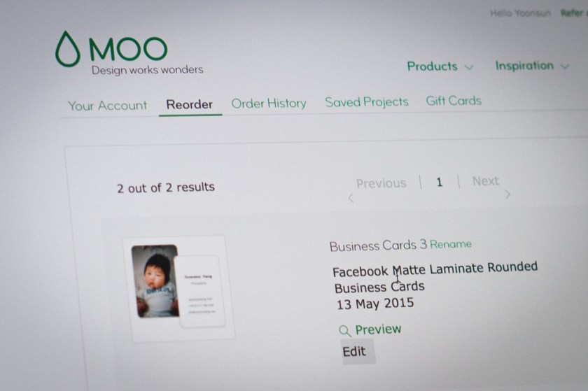Click the Preview link
The width and height of the screenshot is (588, 391).
point(378,329)
